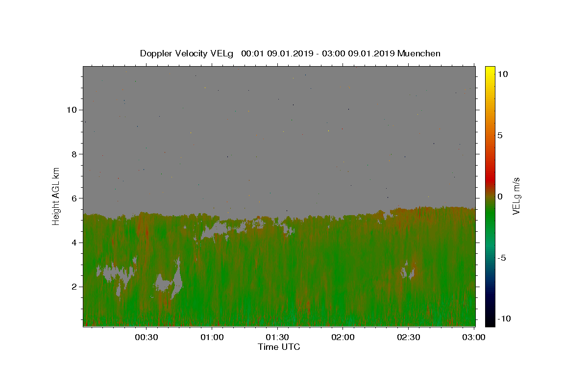Click the colorbar value -10 label
The width and height of the screenshot is (588, 392).
[x=504, y=318]
